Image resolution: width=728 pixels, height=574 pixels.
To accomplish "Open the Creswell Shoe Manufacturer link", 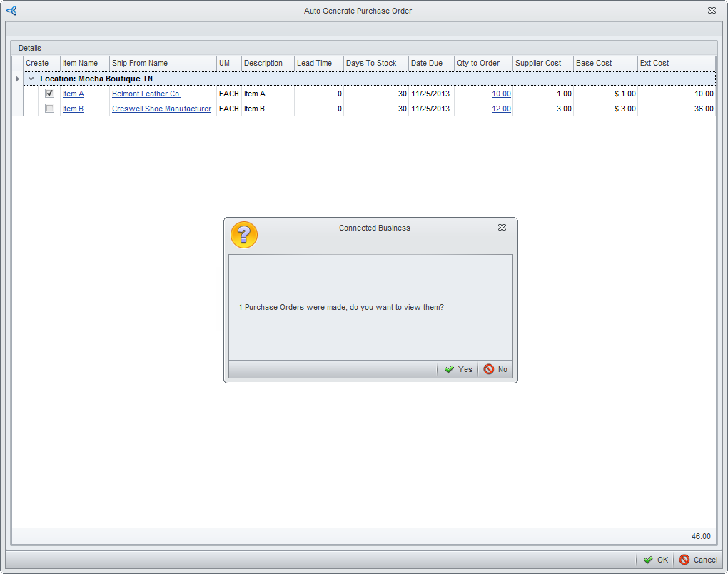I will point(161,109).
